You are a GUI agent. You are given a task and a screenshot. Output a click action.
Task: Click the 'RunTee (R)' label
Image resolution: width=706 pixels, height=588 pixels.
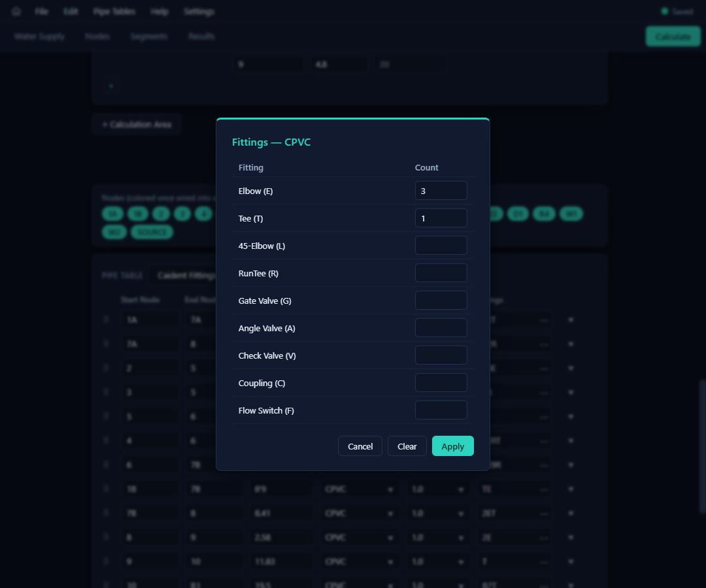[x=258, y=273]
